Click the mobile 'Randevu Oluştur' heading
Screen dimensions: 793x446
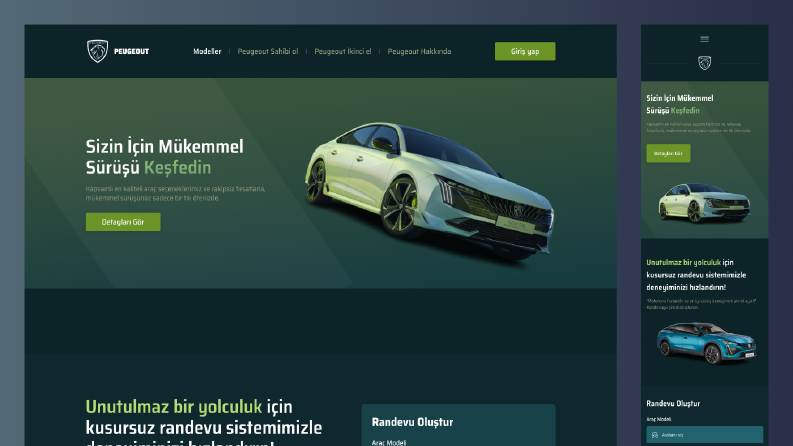pos(673,404)
